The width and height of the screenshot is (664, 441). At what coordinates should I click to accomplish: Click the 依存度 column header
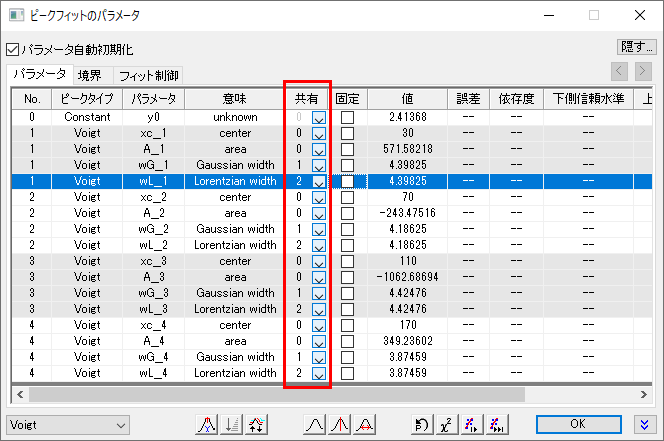click(516, 99)
